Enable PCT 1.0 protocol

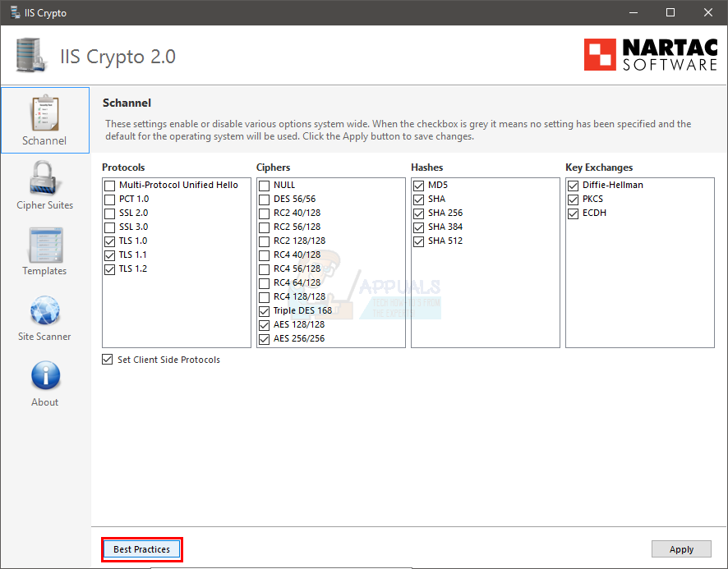109,200
